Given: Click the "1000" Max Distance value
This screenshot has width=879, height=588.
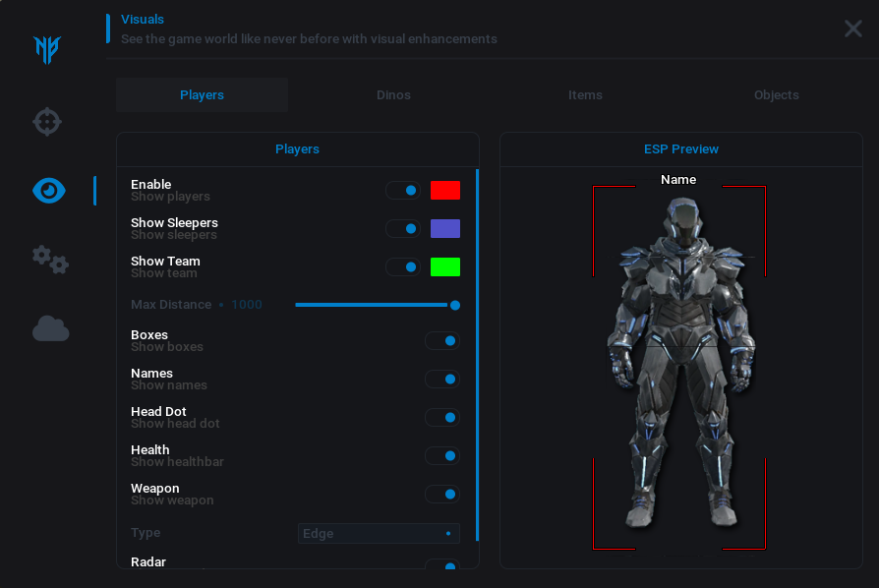Looking at the screenshot, I should tap(247, 305).
